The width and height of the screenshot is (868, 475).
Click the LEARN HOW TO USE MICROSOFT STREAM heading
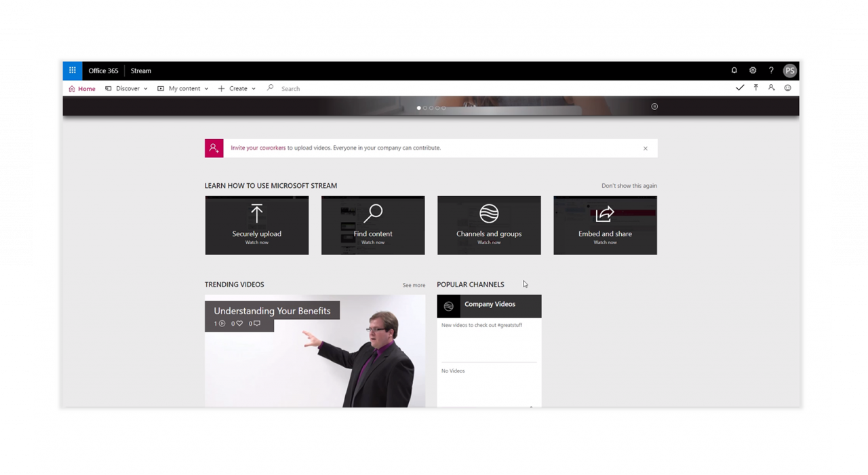tap(271, 185)
